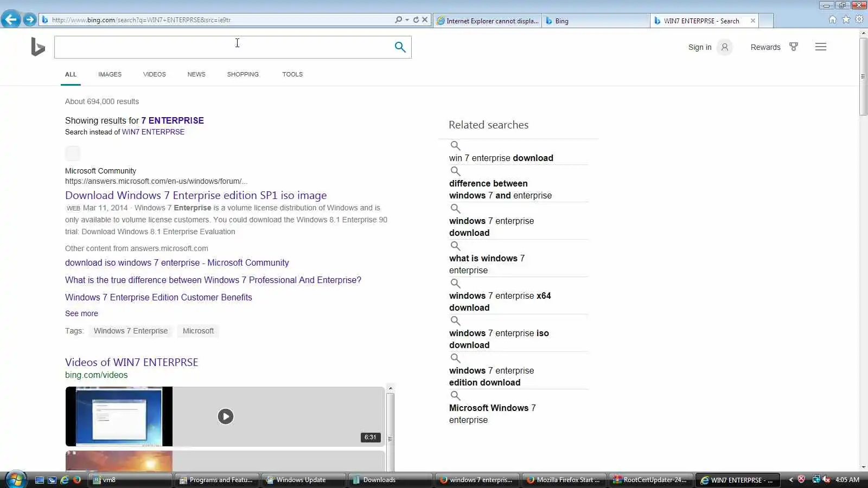The width and height of the screenshot is (868, 488).
Task: Show hidden tray icons arrow
Action: [x=790, y=480]
